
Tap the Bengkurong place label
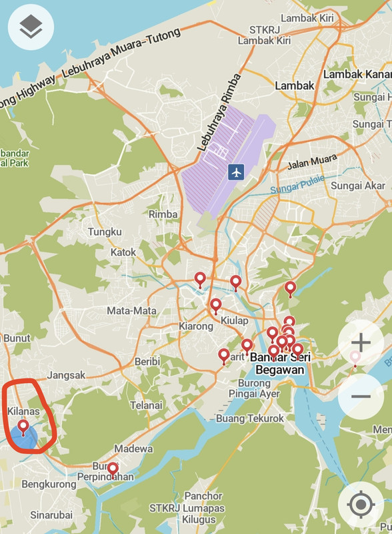[x=49, y=485]
